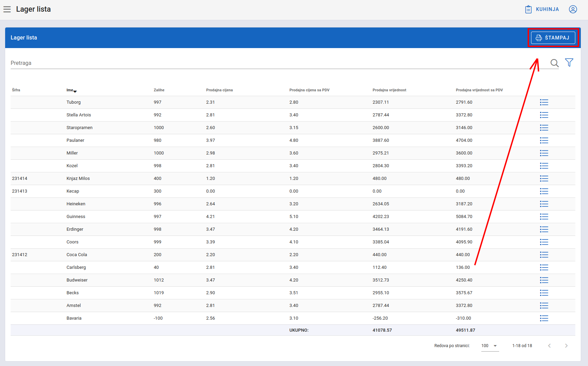Select the Guinness name cell

tap(76, 217)
